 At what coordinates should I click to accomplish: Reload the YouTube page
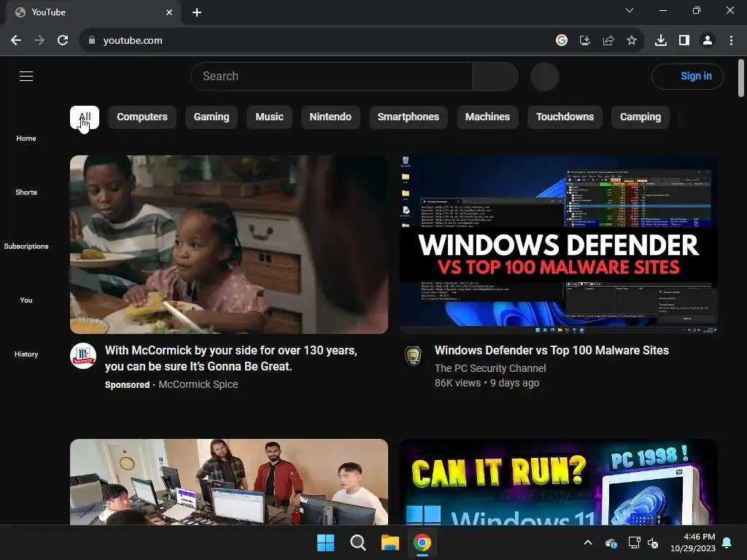click(x=63, y=41)
